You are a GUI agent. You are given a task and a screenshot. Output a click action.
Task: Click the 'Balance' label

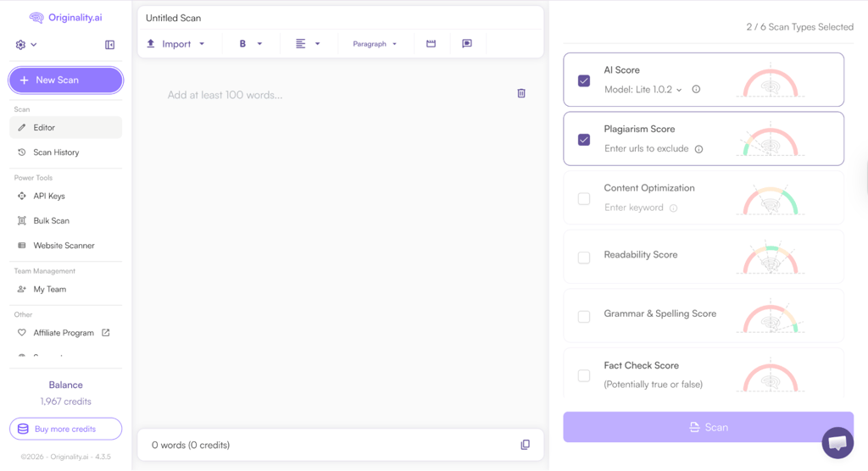click(x=66, y=385)
